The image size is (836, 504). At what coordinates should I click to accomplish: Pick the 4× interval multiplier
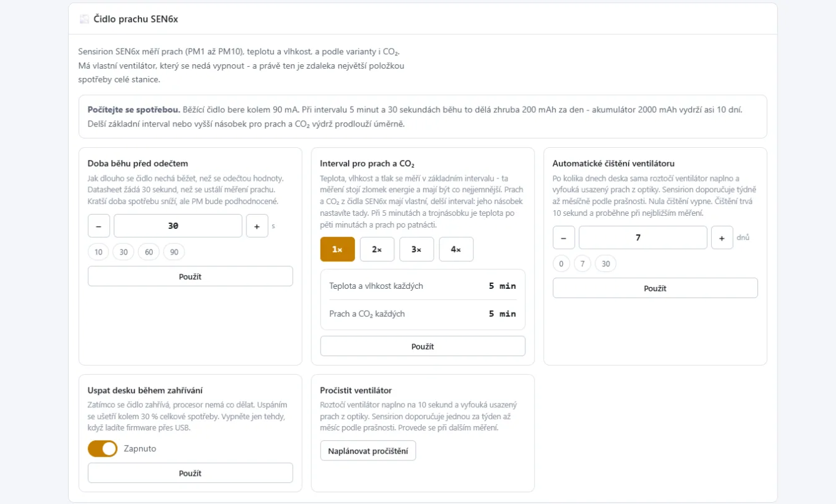tap(456, 250)
